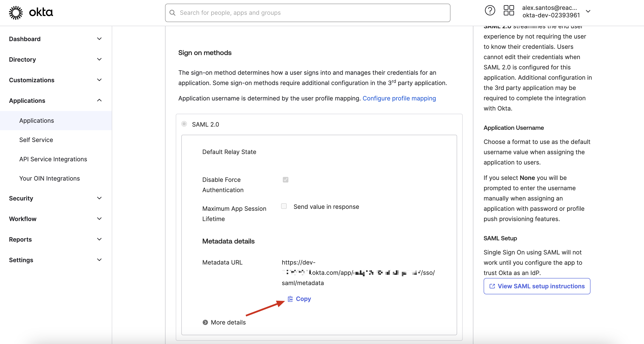Viewport: 644px width, 344px height.
Task: Expand More details link
Action: pyautogui.click(x=224, y=322)
